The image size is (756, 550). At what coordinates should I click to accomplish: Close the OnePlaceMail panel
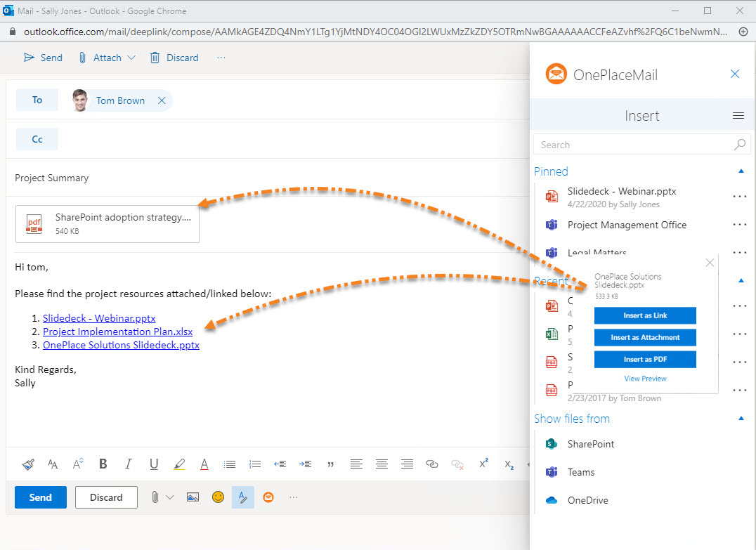point(735,74)
